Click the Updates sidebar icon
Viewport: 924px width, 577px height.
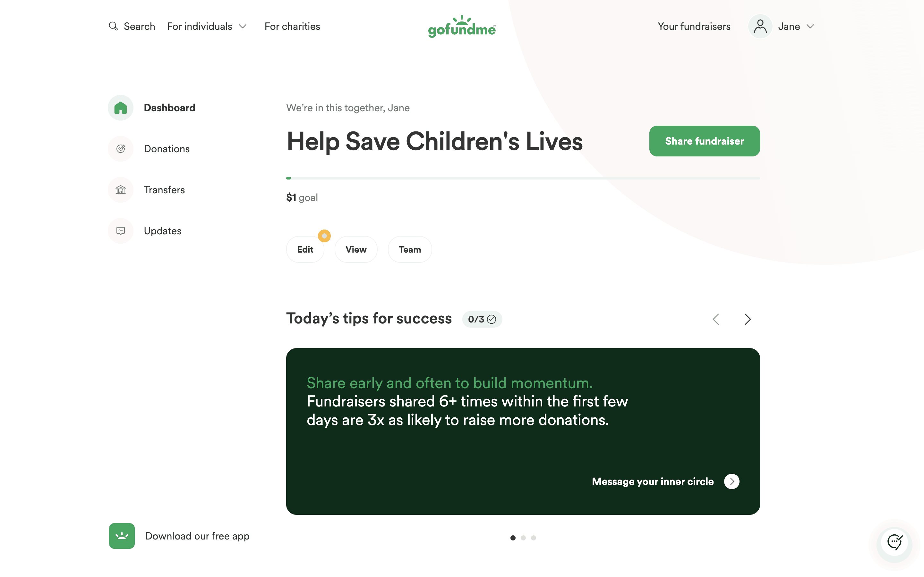(120, 231)
